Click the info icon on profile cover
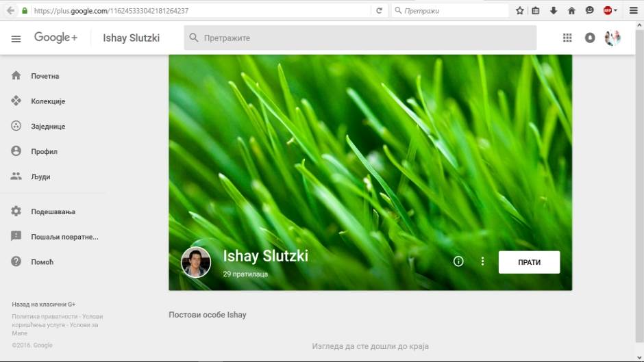This screenshot has height=362, width=644. pyautogui.click(x=459, y=261)
